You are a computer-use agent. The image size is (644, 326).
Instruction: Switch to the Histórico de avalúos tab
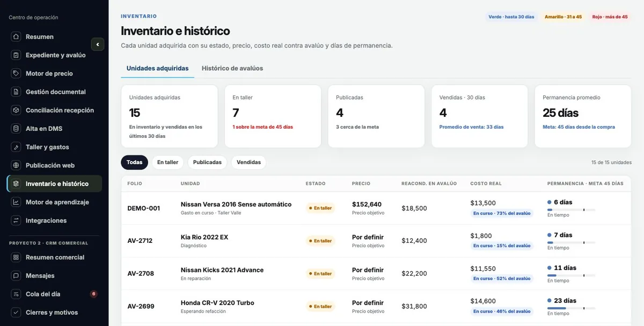click(232, 69)
